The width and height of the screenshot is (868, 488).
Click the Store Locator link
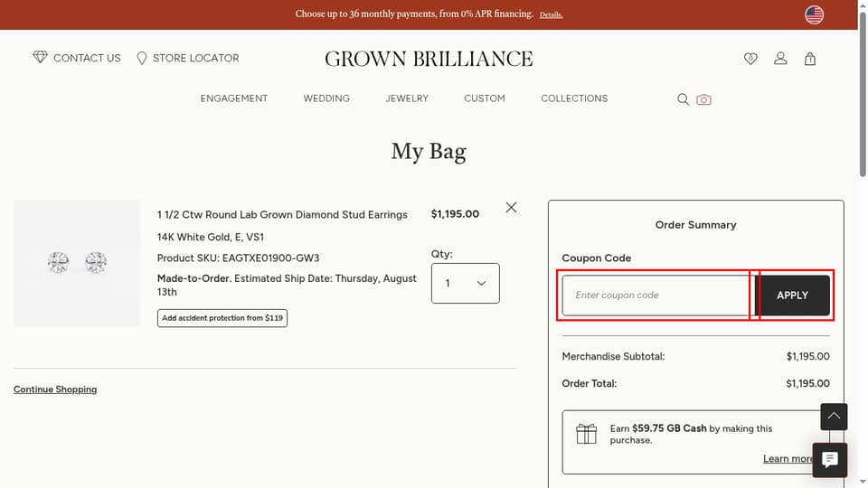click(196, 58)
